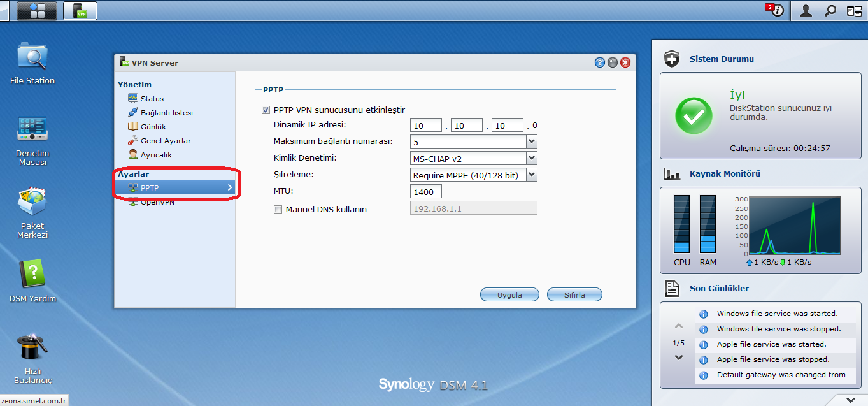Open Hızlı Başlangıç wizard icon

click(32, 348)
